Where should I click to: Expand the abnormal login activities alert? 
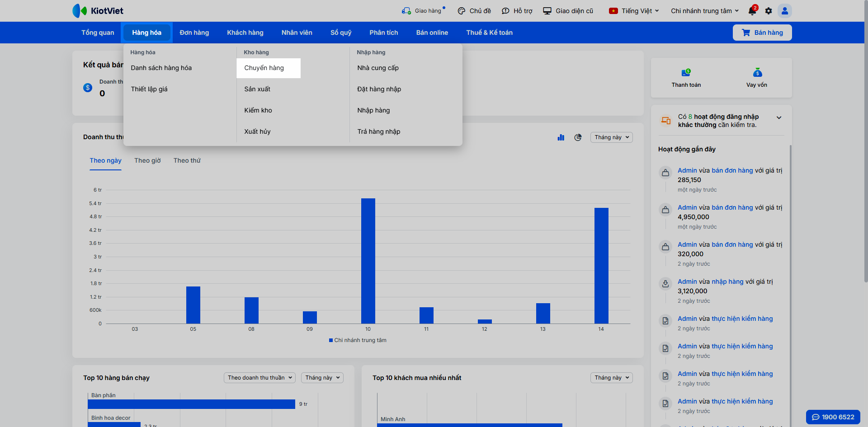coord(779,117)
